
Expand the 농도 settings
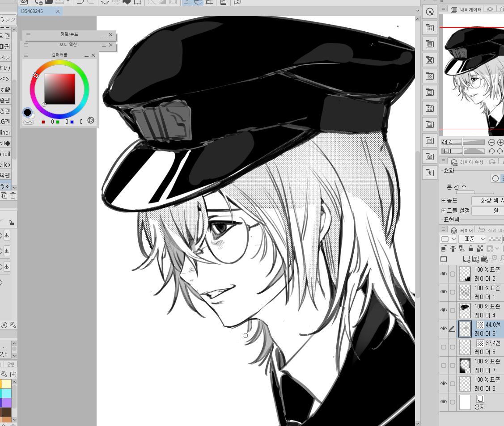pyautogui.click(x=444, y=200)
